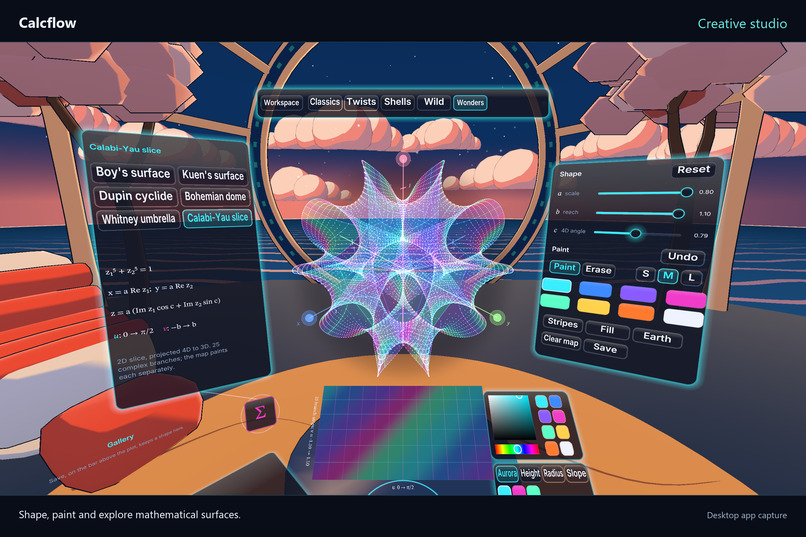Click the scale value 0.80

pyautogui.click(x=706, y=192)
